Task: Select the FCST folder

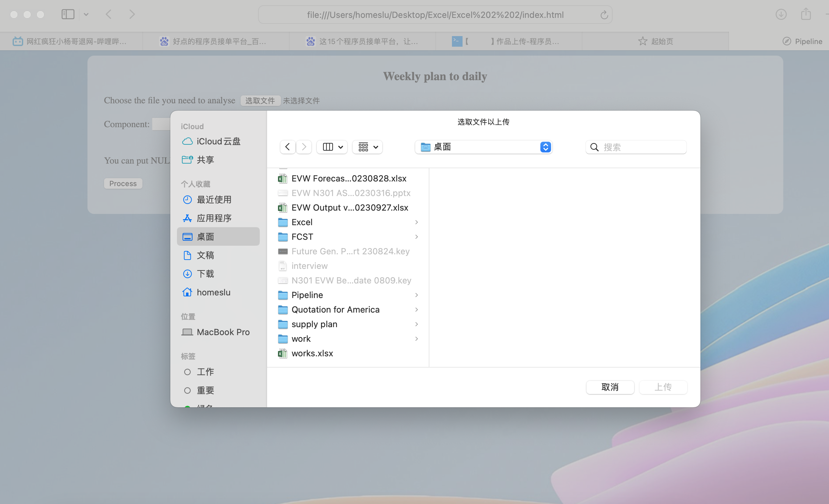Action: click(348, 237)
